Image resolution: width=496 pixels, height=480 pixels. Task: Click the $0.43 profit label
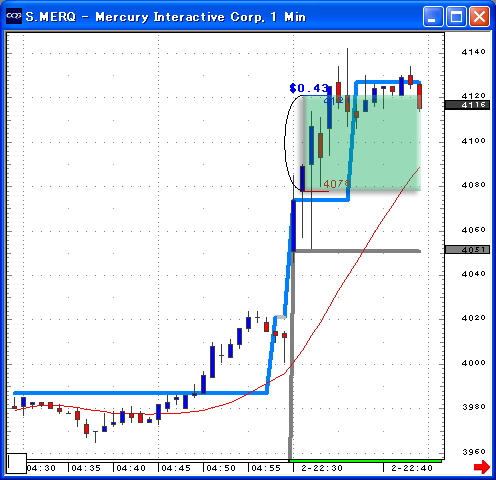[309, 88]
